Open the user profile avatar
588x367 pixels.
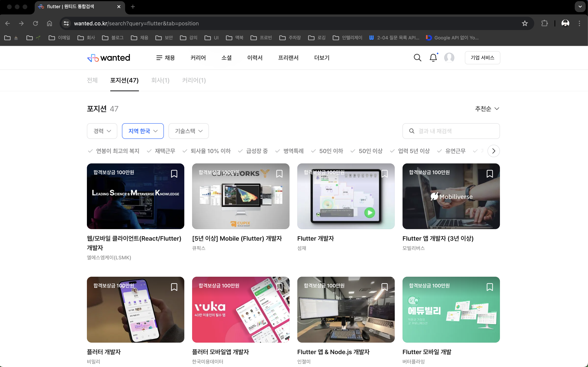pos(449,58)
